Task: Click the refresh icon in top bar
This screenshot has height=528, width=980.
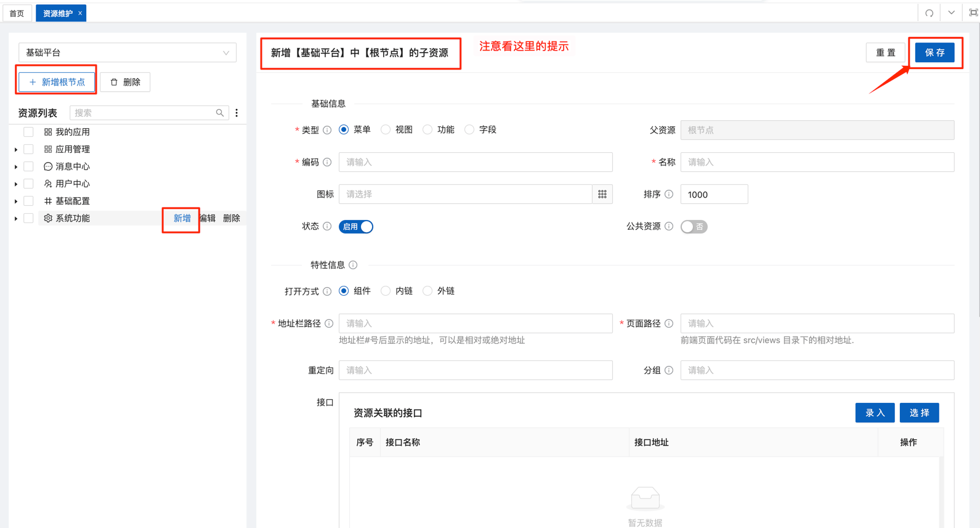Action: pos(929,13)
